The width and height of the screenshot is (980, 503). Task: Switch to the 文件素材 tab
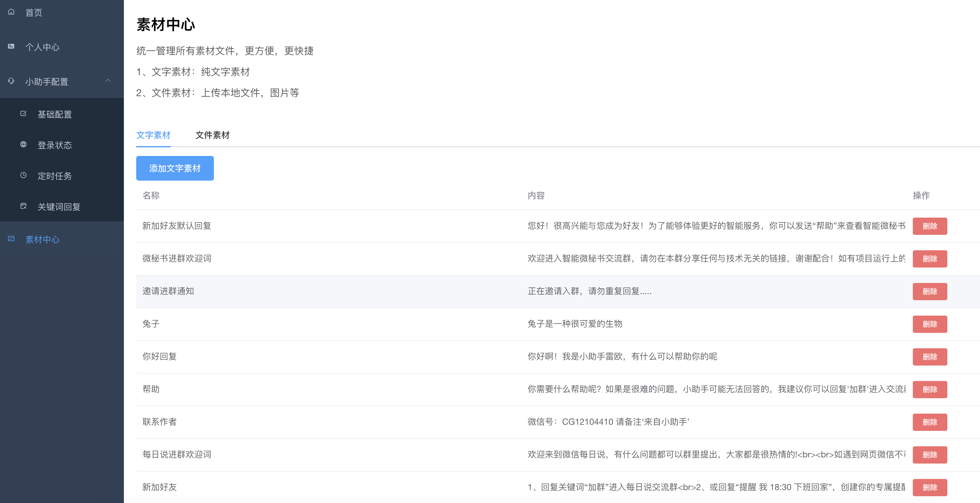point(212,135)
